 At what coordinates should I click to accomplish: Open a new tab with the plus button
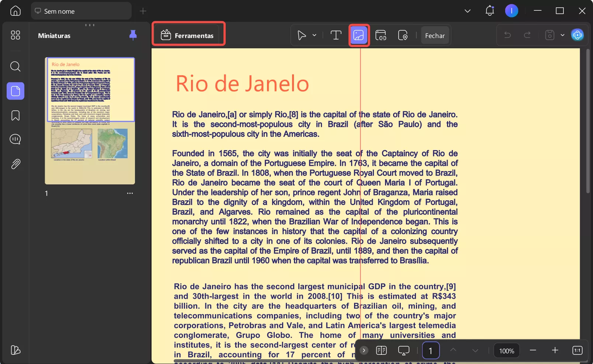coord(142,11)
